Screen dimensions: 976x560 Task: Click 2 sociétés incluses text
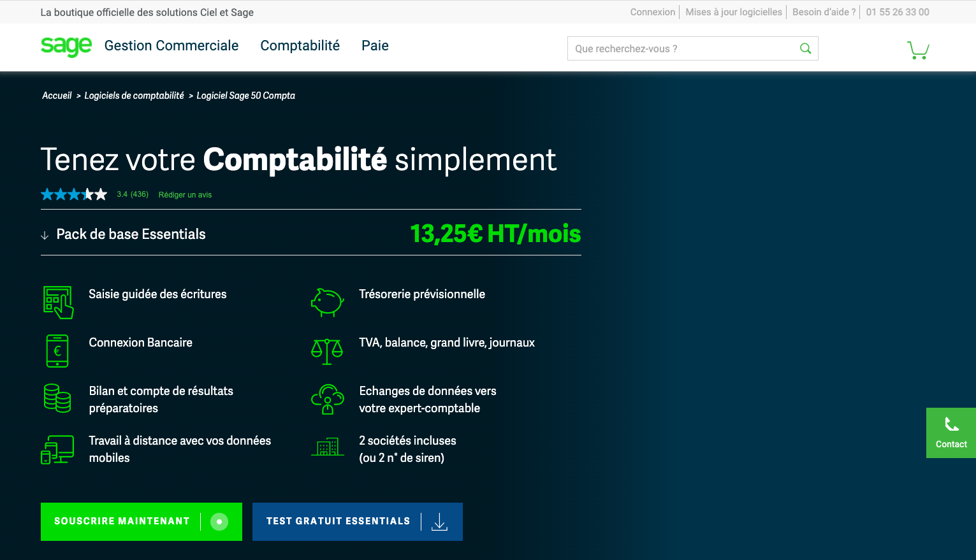[x=407, y=449]
